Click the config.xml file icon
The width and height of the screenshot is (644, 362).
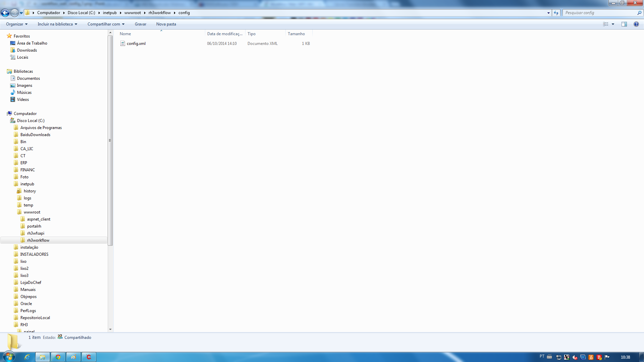tap(123, 44)
